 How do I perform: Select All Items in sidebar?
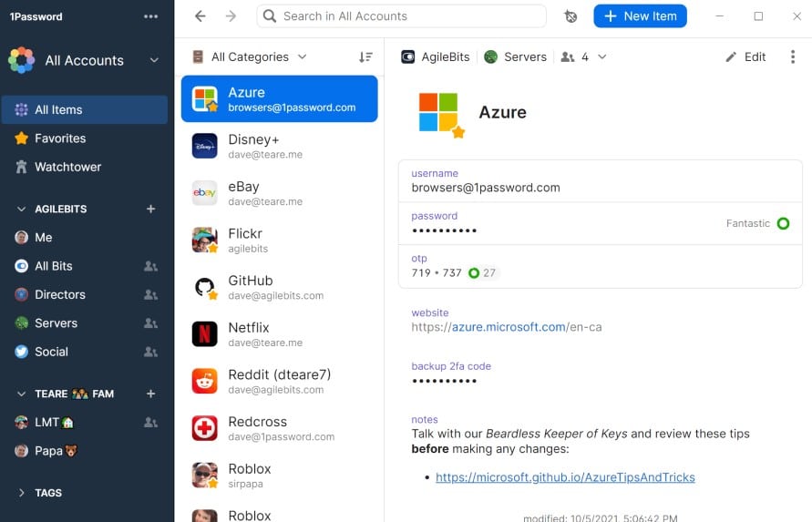[x=85, y=110]
